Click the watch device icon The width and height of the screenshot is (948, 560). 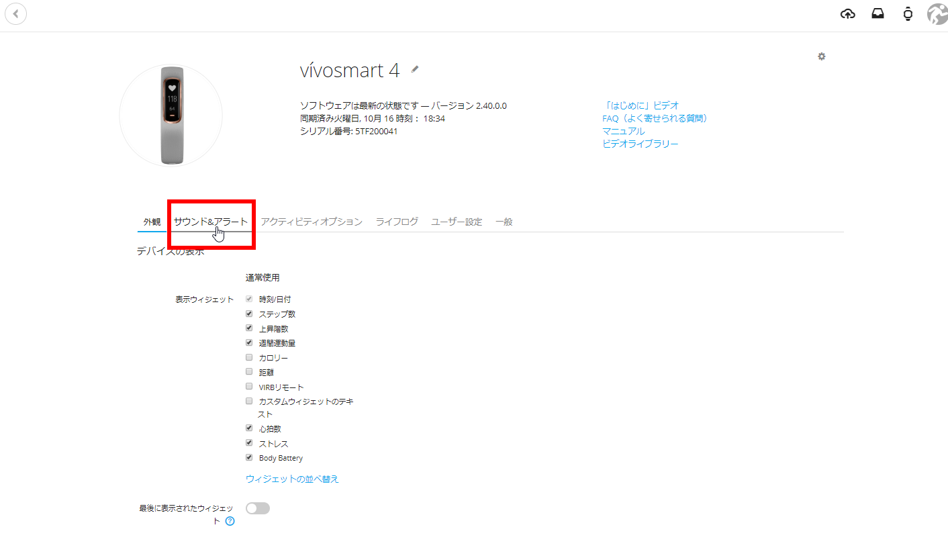tap(908, 14)
